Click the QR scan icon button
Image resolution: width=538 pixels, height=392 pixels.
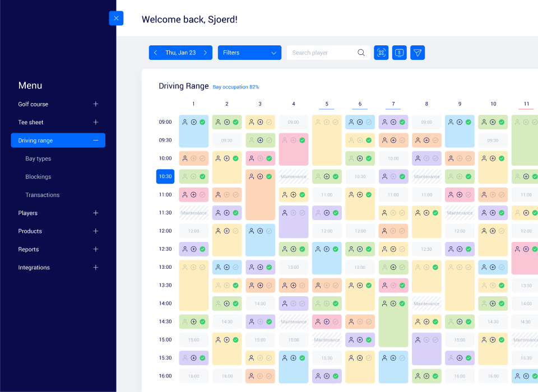pyautogui.click(x=381, y=53)
